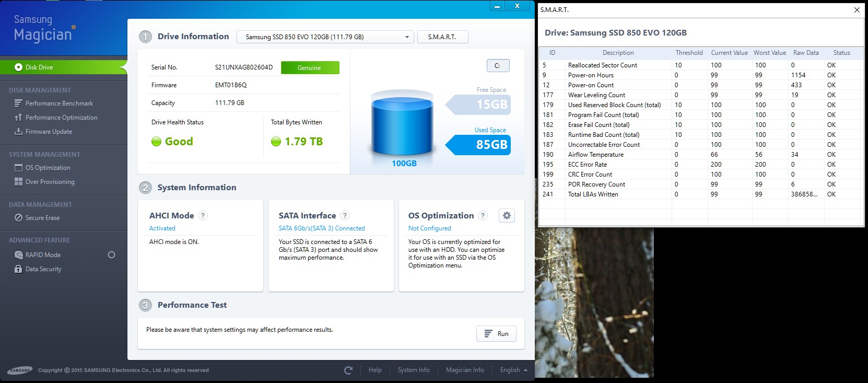Select the POR Recovery Count row

click(x=701, y=184)
